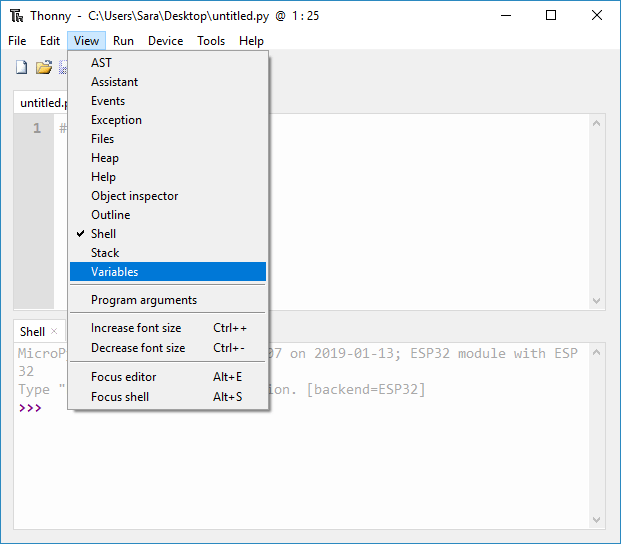Choose Decrease font size menu entry
Image resolution: width=621 pixels, height=544 pixels.
pos(138,348)
